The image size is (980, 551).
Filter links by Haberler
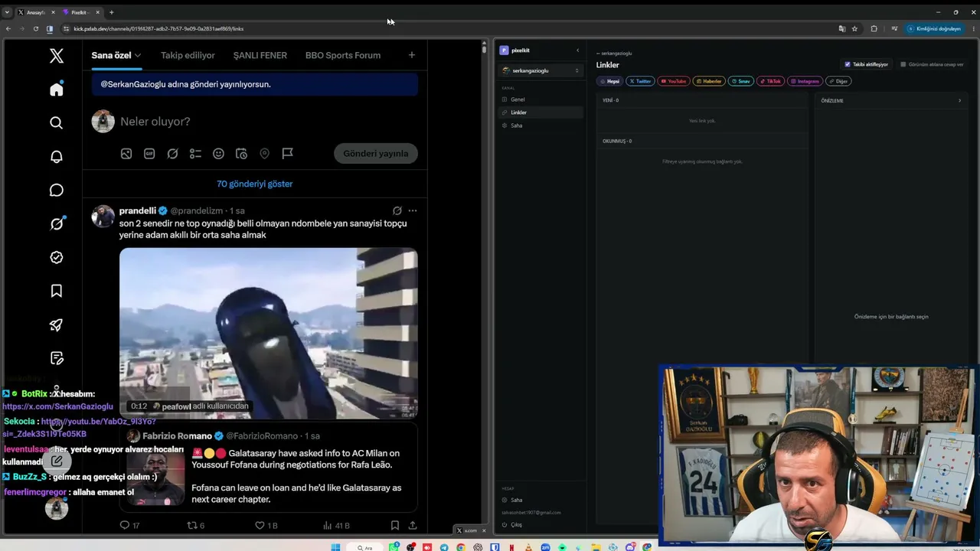tap(709, 81)
